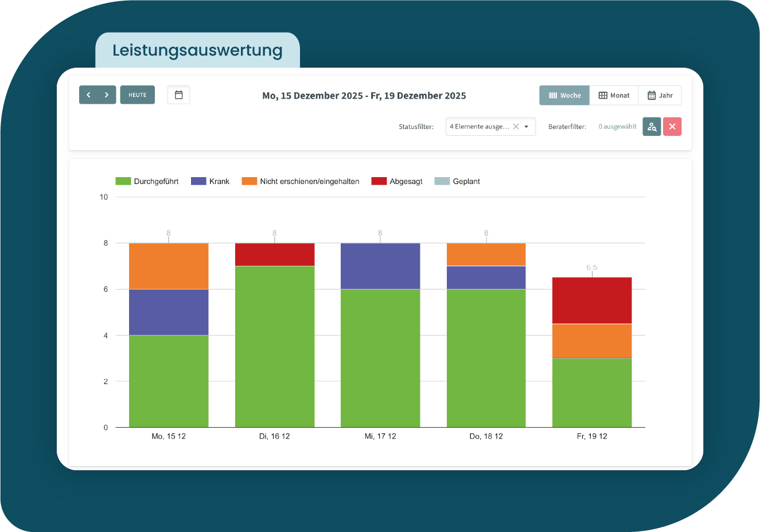This screenshot has height=532, width=760.
Task: Click the grid icon in Monat tab
Action: (x=603, y=96)
